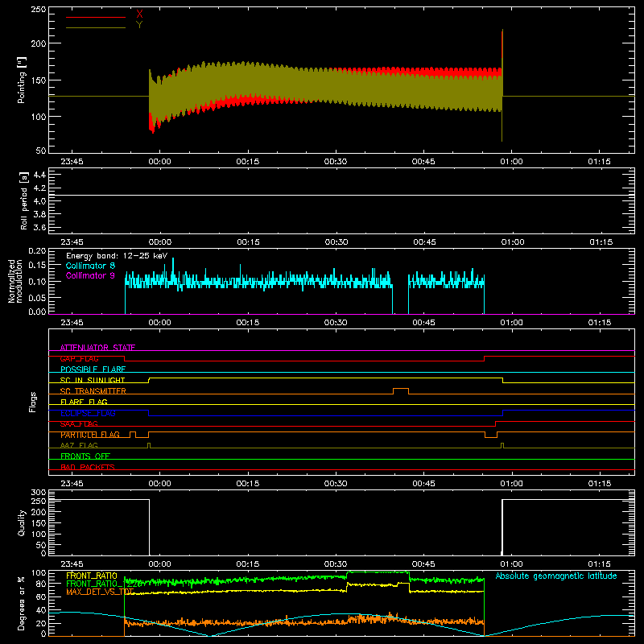This screenshot has height=644, width=644.
Task: Click the 23:45 tick under Pointing plot
Action: click(x=72, y=162)
